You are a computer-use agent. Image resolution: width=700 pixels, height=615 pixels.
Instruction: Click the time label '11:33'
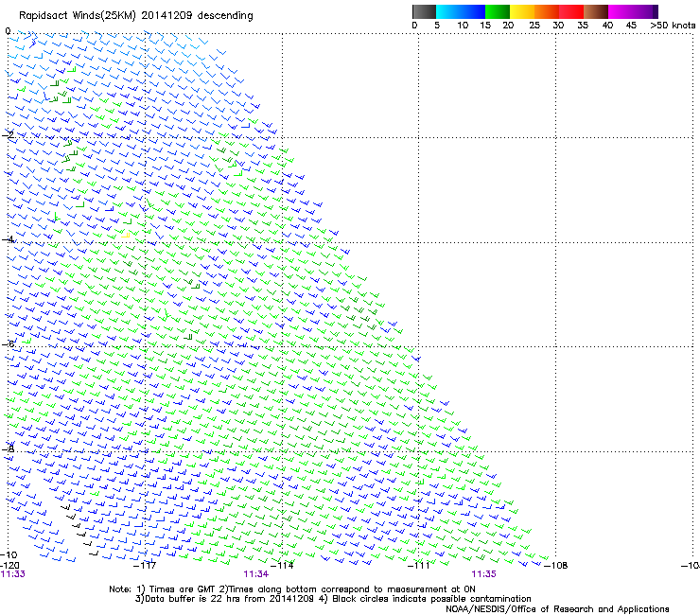13,574
